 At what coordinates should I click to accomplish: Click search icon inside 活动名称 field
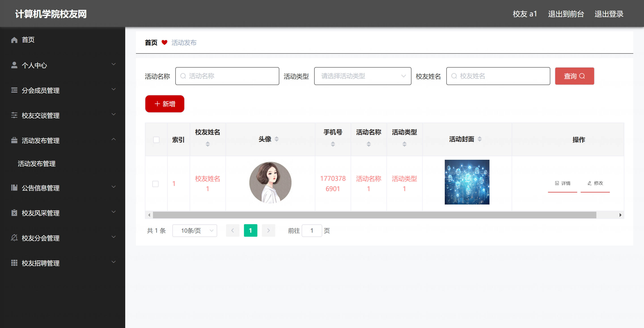(183, 76)
